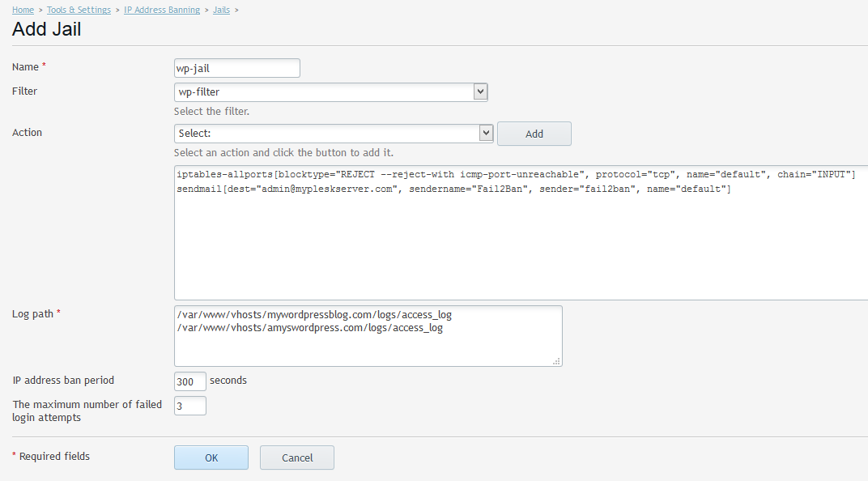Grab the Log path textarea resize handle
The image size is (868, 481).
[x=556, y=361]
